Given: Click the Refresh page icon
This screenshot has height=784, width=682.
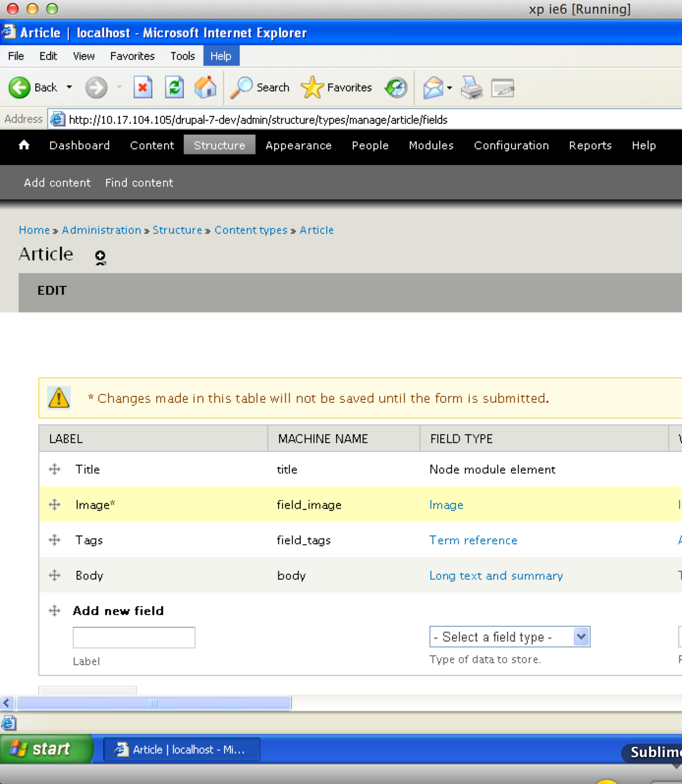Looking at the screenshot, I should click(174, 88).
